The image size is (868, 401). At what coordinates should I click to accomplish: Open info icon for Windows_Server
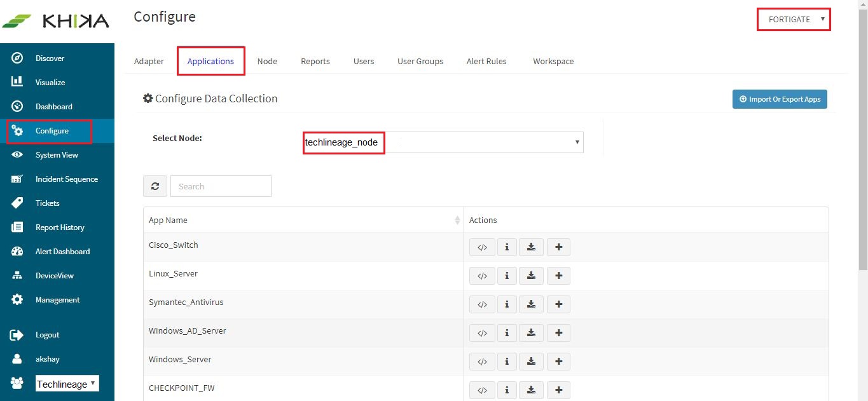click(507, 362)
